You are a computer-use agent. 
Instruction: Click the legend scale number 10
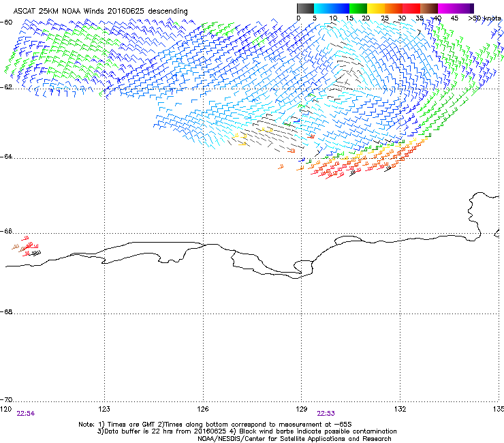333,18
